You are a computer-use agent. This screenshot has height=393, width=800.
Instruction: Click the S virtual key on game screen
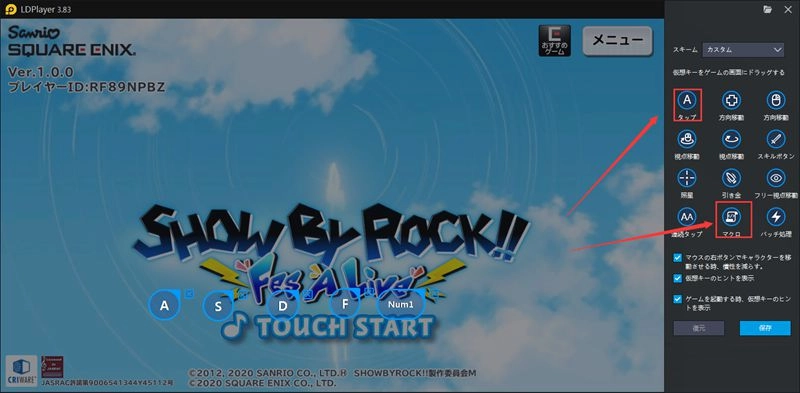[x=218, y=307]
